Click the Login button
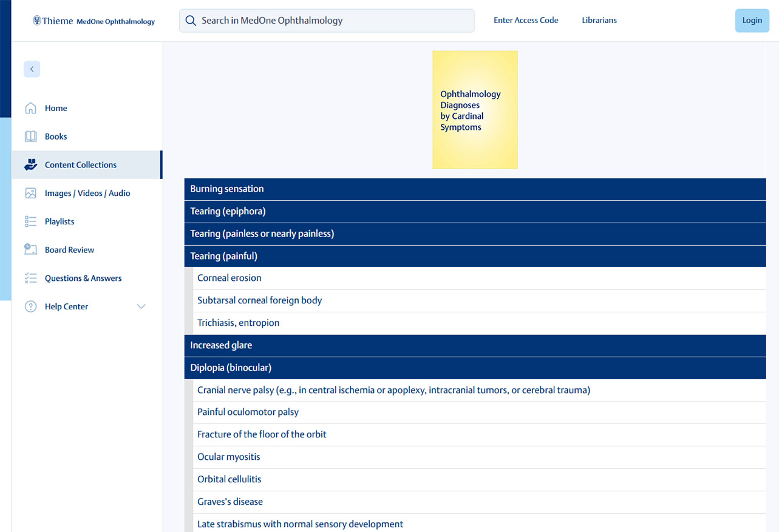The height and width of the screenshot is (532, 779). click(x=752, y=20)
